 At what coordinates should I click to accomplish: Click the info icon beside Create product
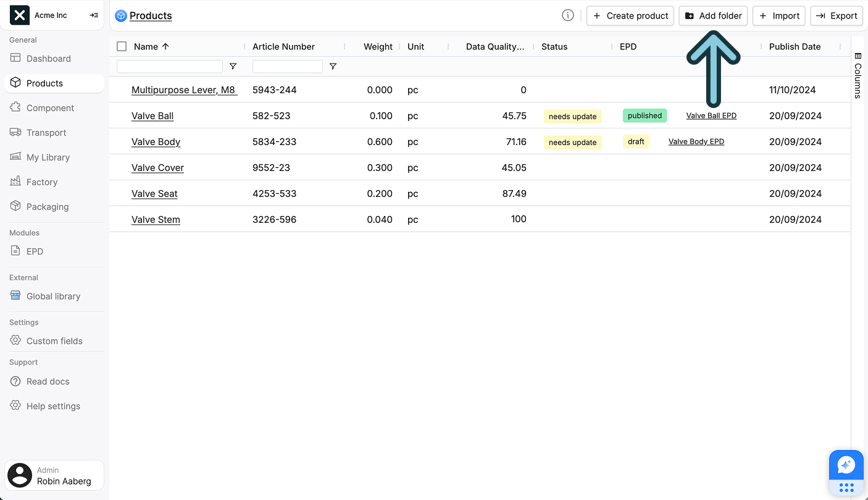tap(567, 15)
